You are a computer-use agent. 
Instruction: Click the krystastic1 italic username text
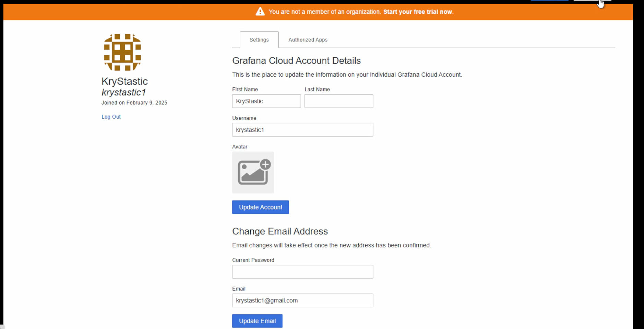click(124, 93)
